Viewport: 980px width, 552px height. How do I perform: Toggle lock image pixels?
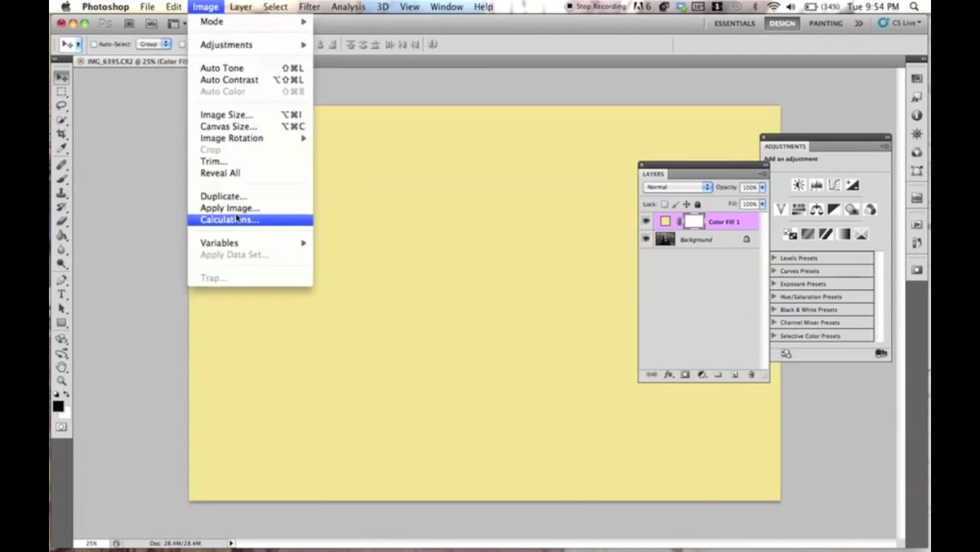(x=675, y=204)
